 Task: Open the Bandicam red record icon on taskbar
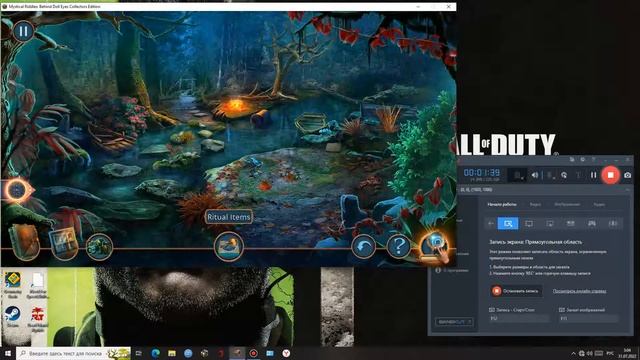(253, 353)
